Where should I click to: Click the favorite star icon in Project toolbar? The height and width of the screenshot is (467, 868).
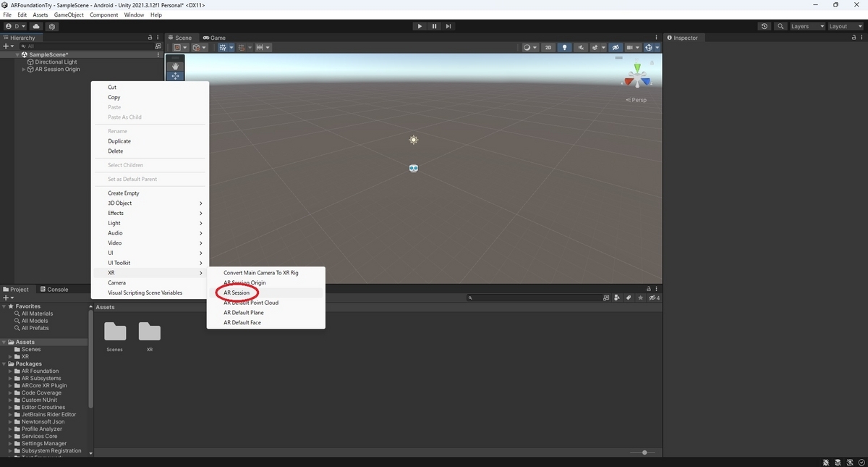(640, 298)
